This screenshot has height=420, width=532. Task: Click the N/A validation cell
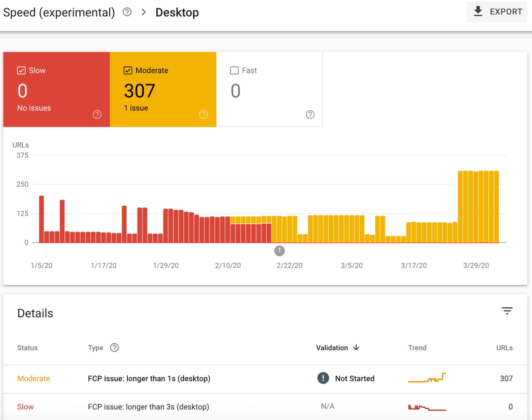point(328,406)
